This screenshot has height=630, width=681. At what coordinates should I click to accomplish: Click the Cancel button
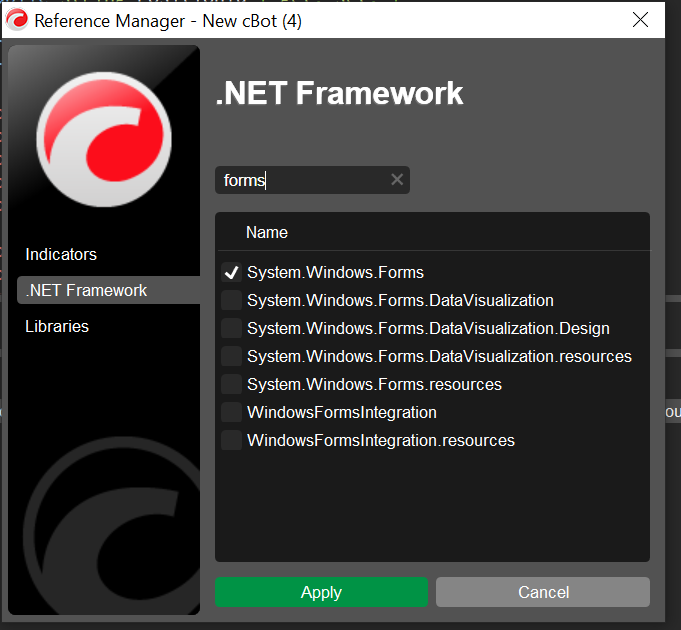click(x=543, y=592)
